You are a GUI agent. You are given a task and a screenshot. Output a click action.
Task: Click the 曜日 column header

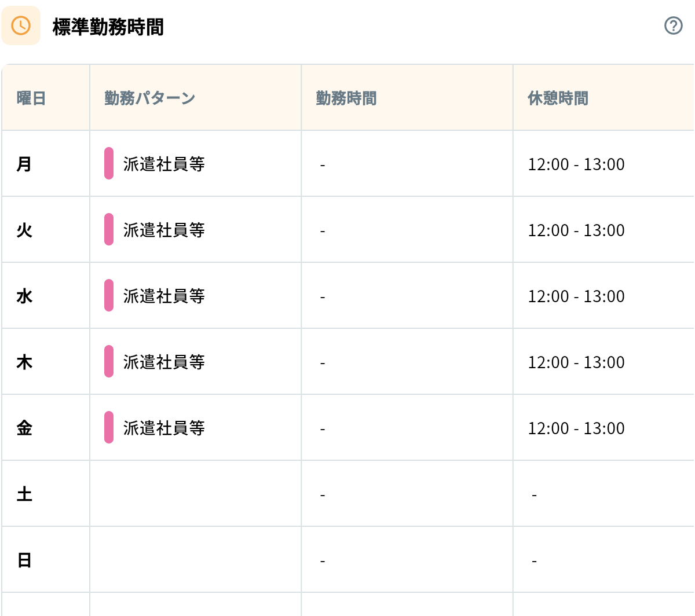(x=31, y=98)
